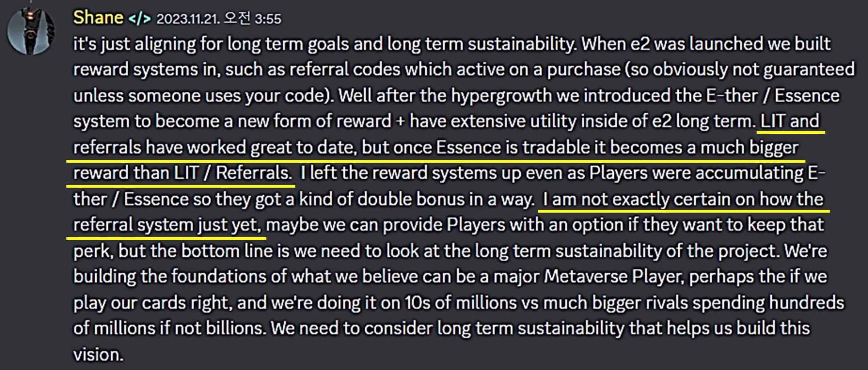Click the 2023.11.21 message timestamp

[219, 19]
